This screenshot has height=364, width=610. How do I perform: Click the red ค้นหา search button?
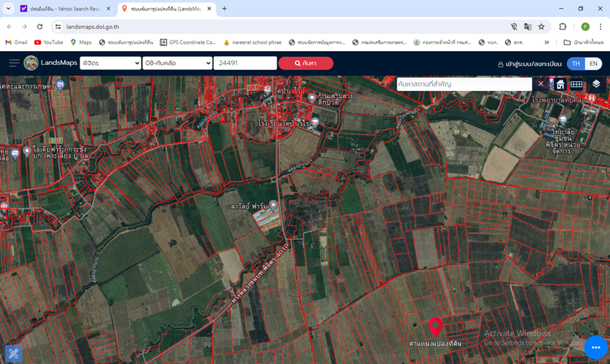click(306, 63)
